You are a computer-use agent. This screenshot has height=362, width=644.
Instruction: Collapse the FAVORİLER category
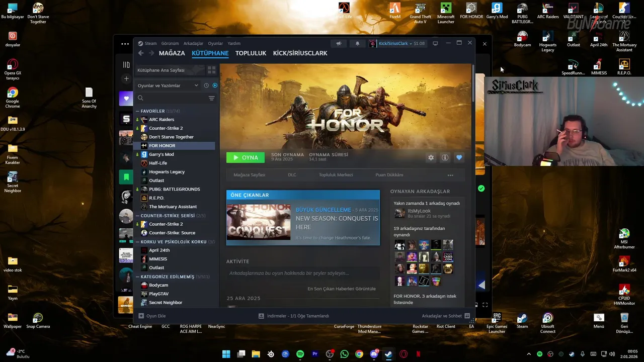point(137,111)
